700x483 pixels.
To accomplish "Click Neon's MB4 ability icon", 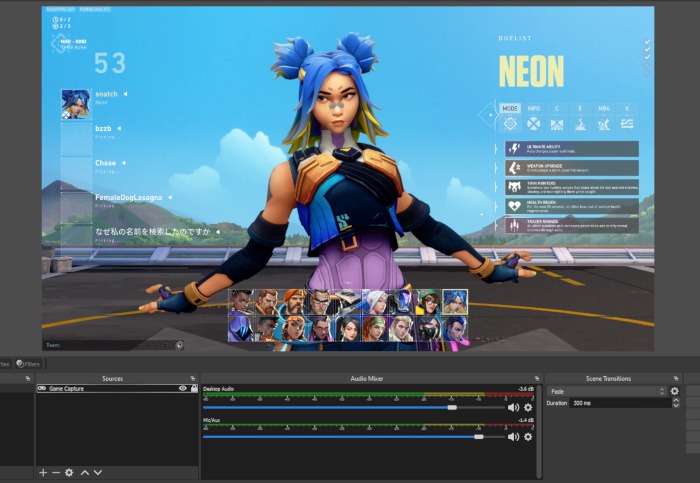I will coord(604,124).
